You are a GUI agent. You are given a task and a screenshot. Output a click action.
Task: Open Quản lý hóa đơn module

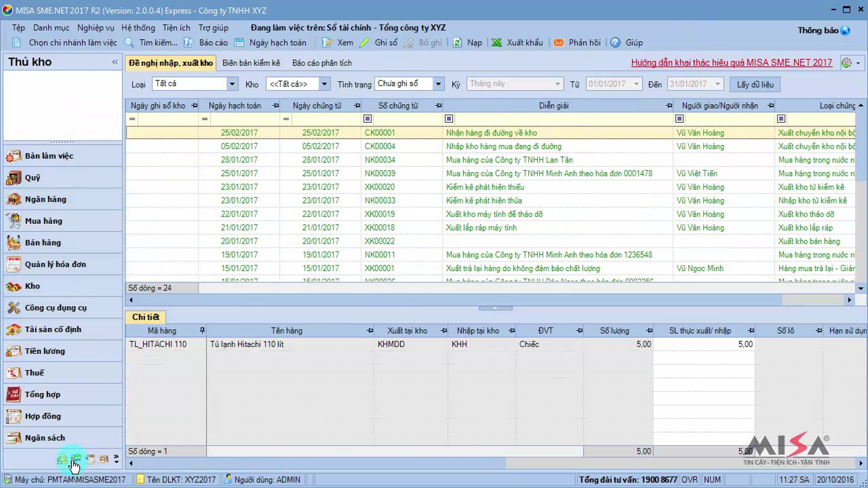(x=63, y=264)
